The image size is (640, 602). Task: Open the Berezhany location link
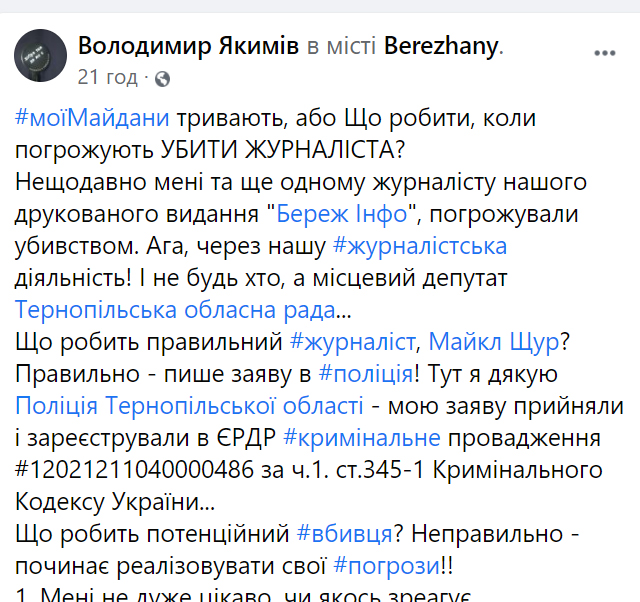[x=440, y=46]
